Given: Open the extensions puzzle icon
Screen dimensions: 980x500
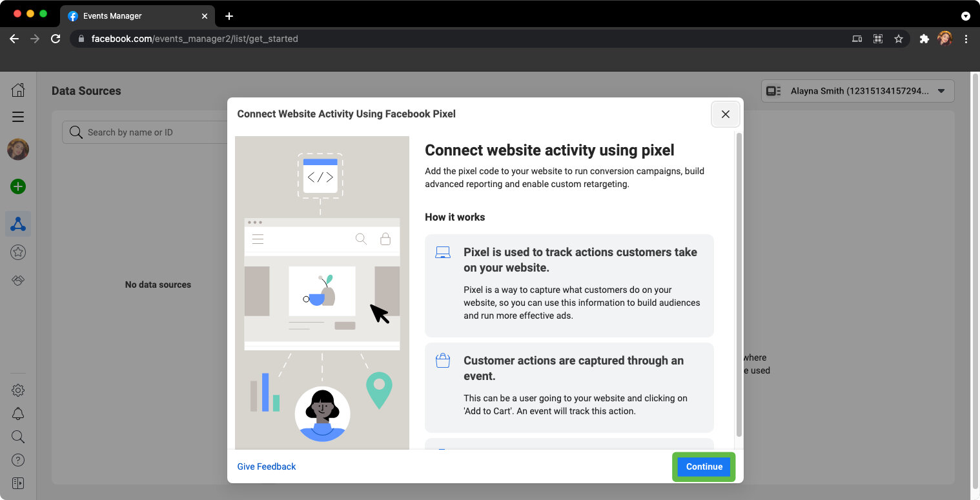Looking at the screenshot, I should point(924,39).
